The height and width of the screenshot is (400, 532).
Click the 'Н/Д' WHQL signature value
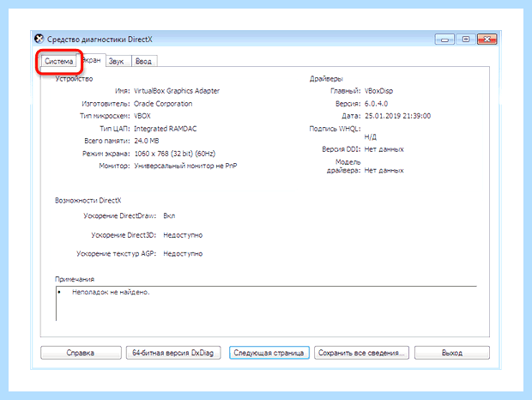pyautogui.click(x=370, y=136)
